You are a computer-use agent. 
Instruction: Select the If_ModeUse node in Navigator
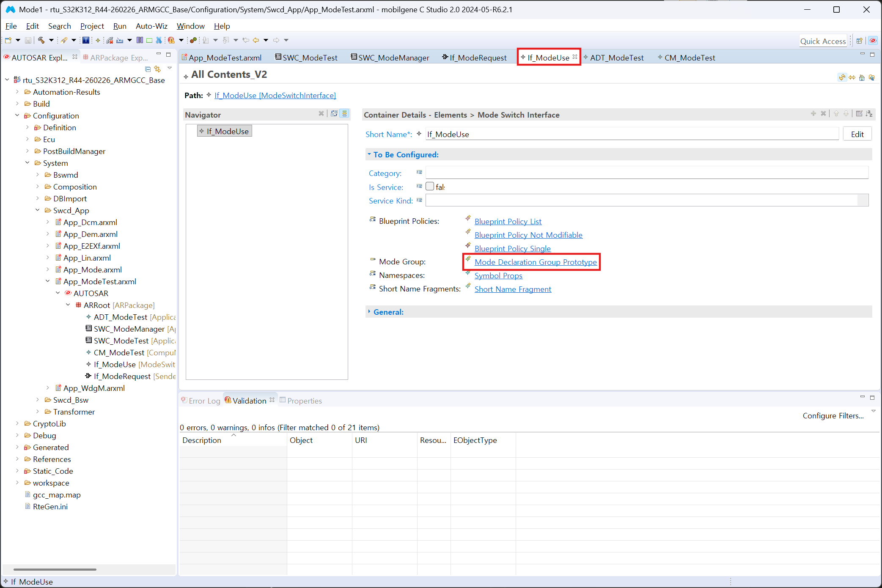click(224, 131)
